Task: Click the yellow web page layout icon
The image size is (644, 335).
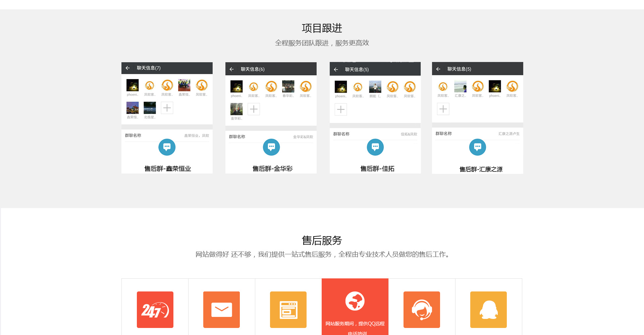Action: 288,310
